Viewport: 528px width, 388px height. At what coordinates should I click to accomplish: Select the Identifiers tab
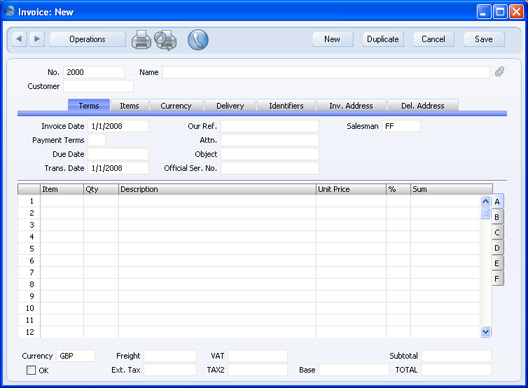286,105
